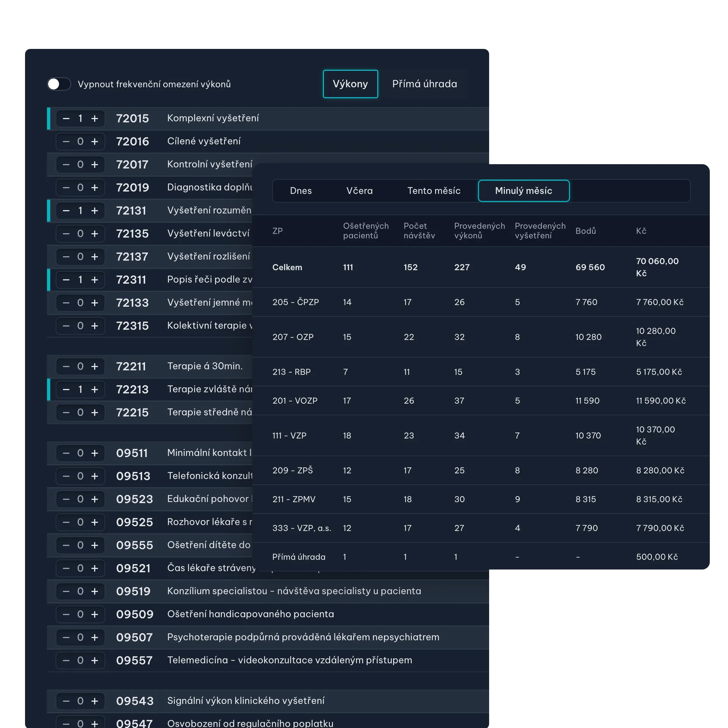This screenshot has height=728, width=728.
Task: Increase count for 72137 Vyšetření rozlišení
Action: pyautogui.click(x=95, y=257)
